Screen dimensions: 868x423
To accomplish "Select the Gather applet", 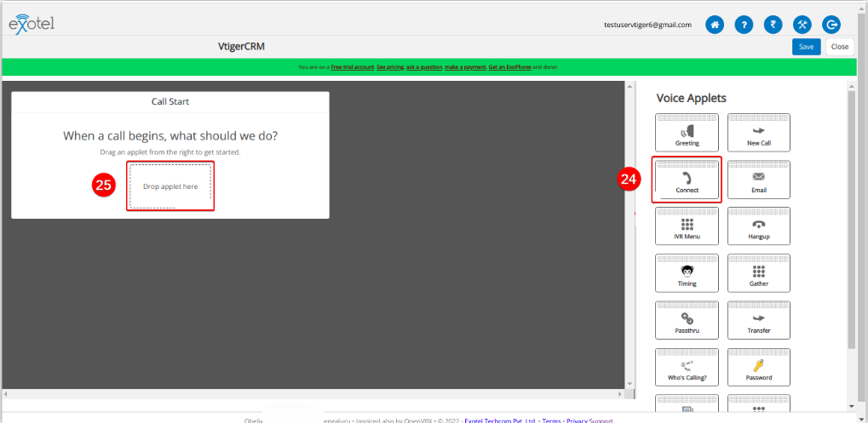I will (x=758, y=273).
